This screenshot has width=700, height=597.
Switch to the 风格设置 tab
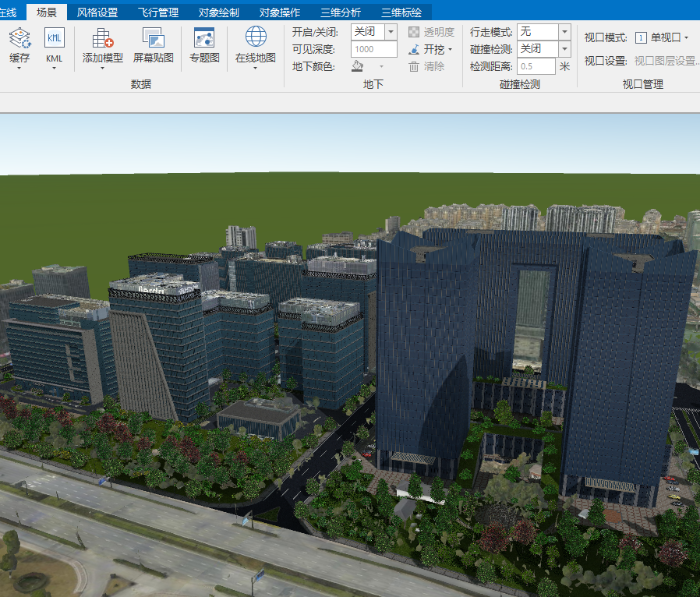pyautogui.click(x=97, y=12)
